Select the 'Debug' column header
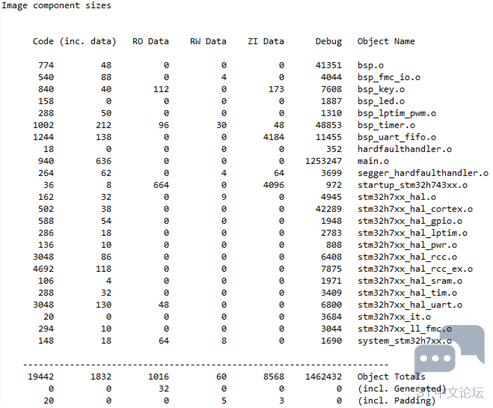The width and height of the screenshot is (493, 408). click(329, 41)
